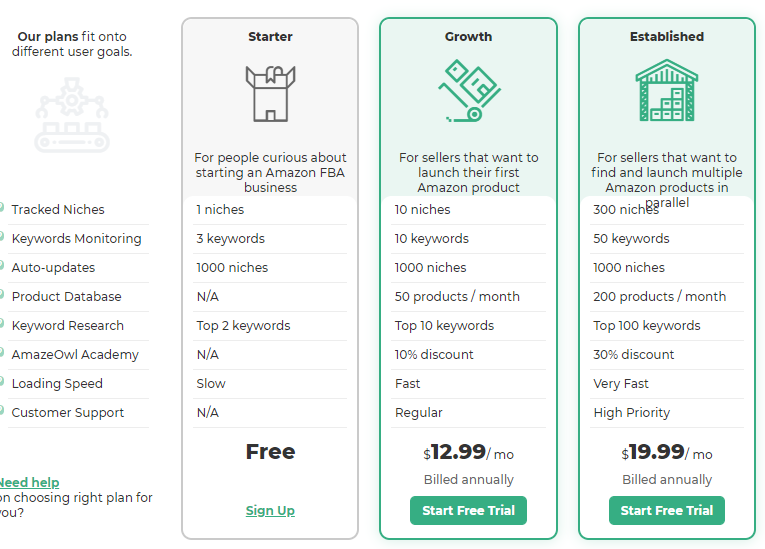Image resolution: width=765 pixels, height=549 pixels.
Task: Click the Established plan warehouse icon
Action: (x=666, y=90)
